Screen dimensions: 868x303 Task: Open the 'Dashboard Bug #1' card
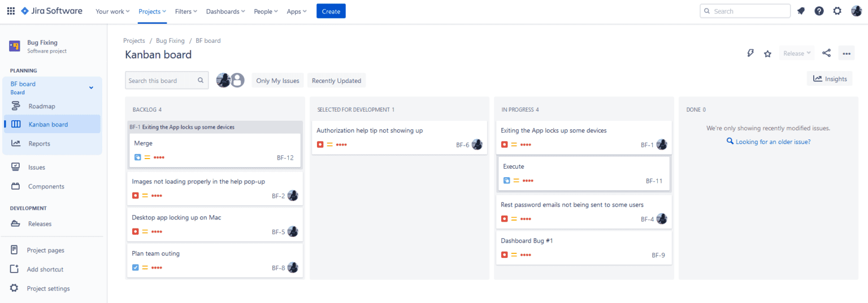[584, 247]
